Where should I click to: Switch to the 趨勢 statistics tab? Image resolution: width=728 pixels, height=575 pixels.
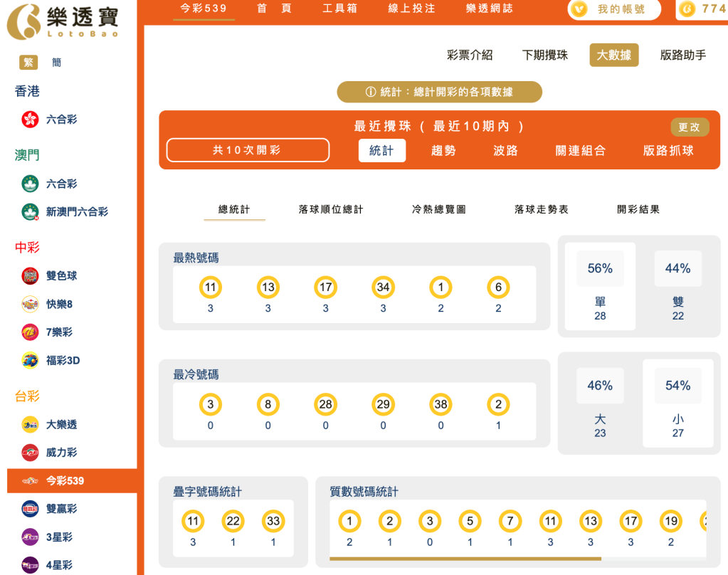click(x=444, y=151)
